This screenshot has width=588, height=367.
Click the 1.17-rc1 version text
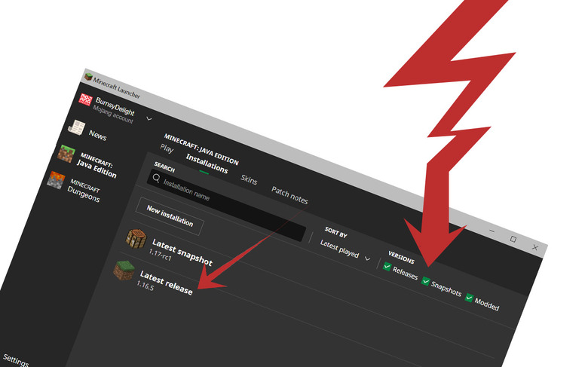[160, 255]
